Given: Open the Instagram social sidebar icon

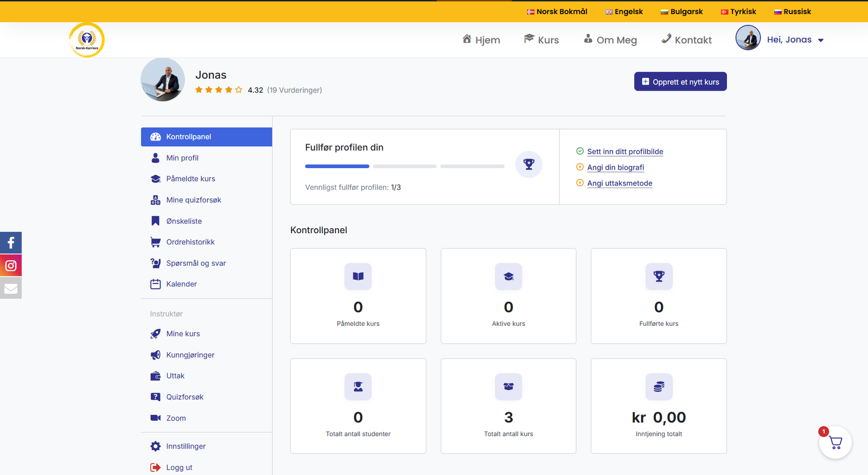Looking at the screenshot, I should click(x=11, y=266).
